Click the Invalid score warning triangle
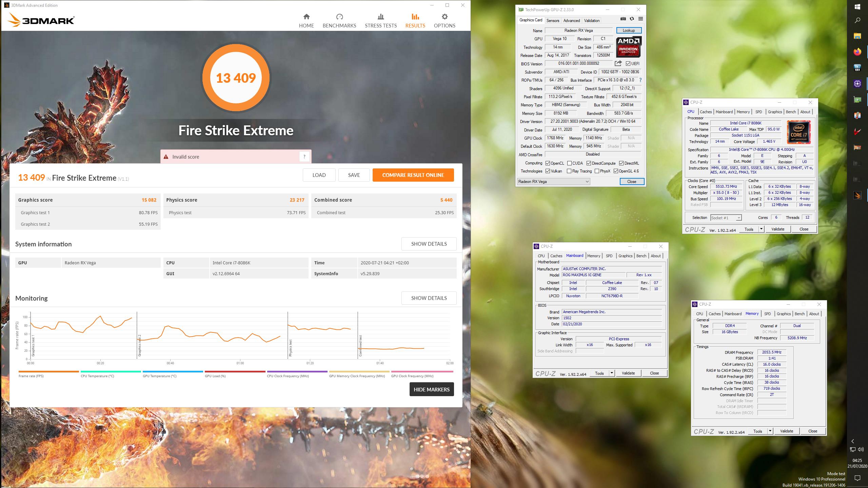868x488 pixels. (166, 157)
